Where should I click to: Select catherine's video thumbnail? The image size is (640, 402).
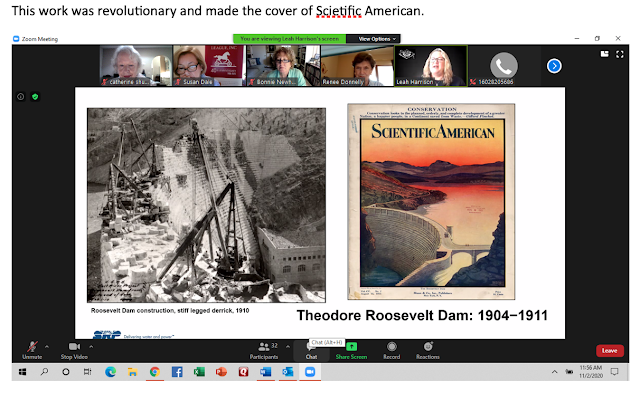pyautogui.click(x=136, y=66)
